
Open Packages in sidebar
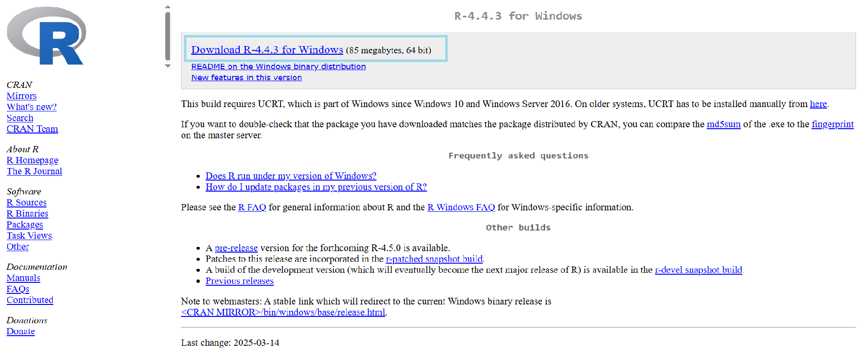click(x=25, y=224)
